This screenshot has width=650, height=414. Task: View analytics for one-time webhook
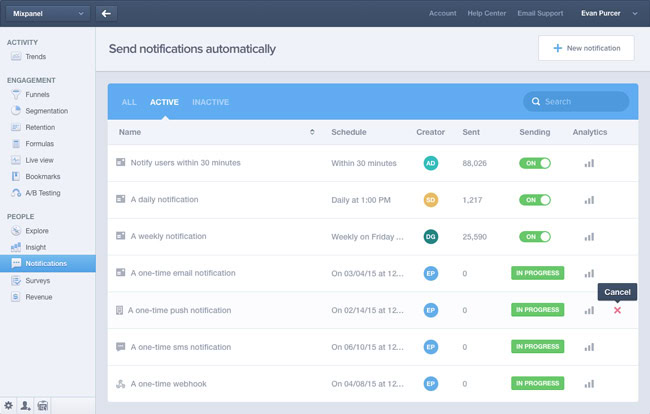click(x=589, y=384)
